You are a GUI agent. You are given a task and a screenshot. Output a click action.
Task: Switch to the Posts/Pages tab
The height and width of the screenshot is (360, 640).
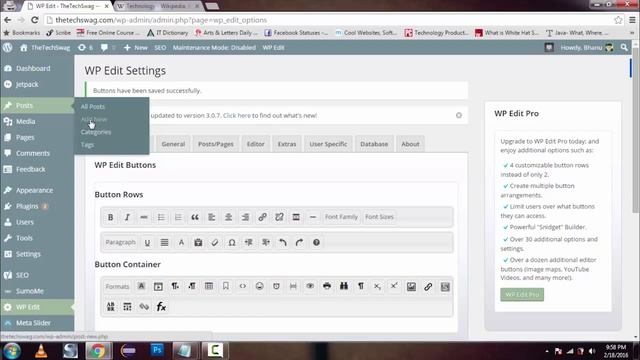(216, 144)
